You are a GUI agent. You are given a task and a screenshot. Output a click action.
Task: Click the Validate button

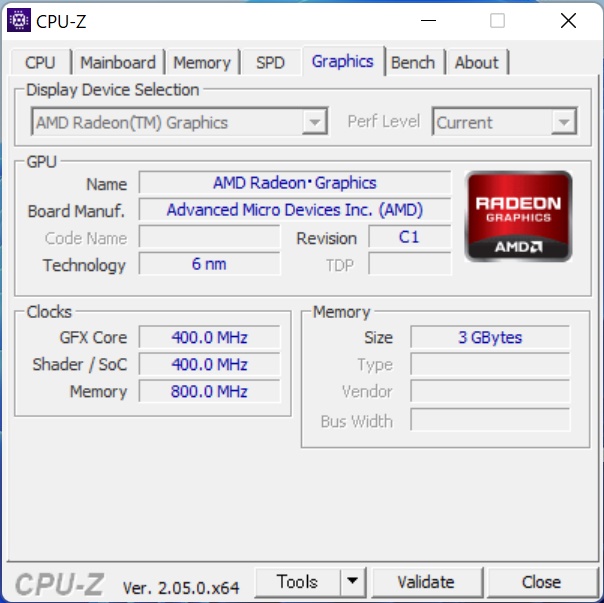pyautogui.click(x=426, y=581)
